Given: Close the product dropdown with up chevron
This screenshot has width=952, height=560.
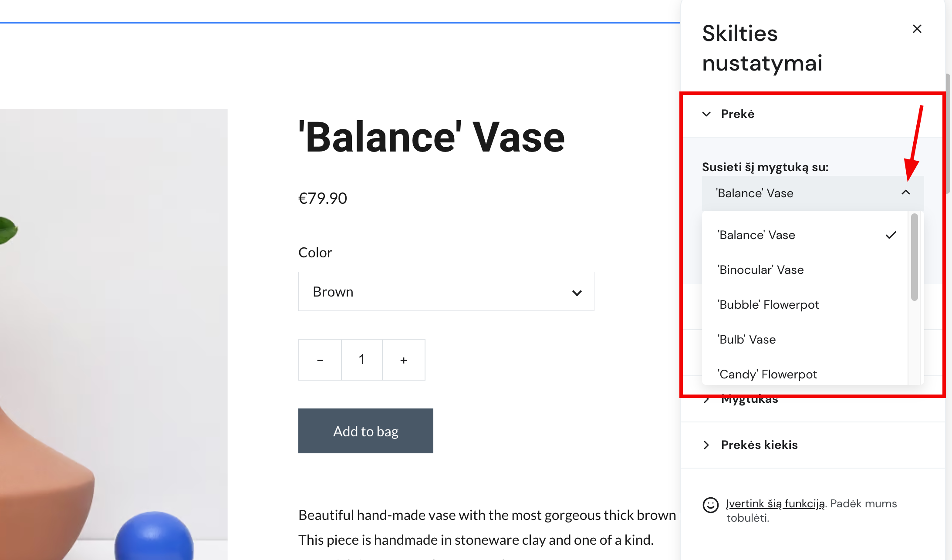Looking at the screenshot, I should pyautogui.click(x=906, y=192).
